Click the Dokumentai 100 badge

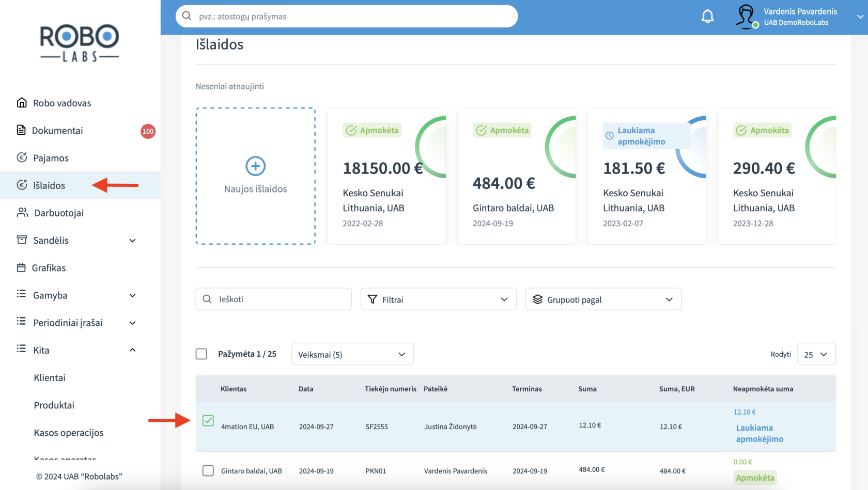click(148, 131)
